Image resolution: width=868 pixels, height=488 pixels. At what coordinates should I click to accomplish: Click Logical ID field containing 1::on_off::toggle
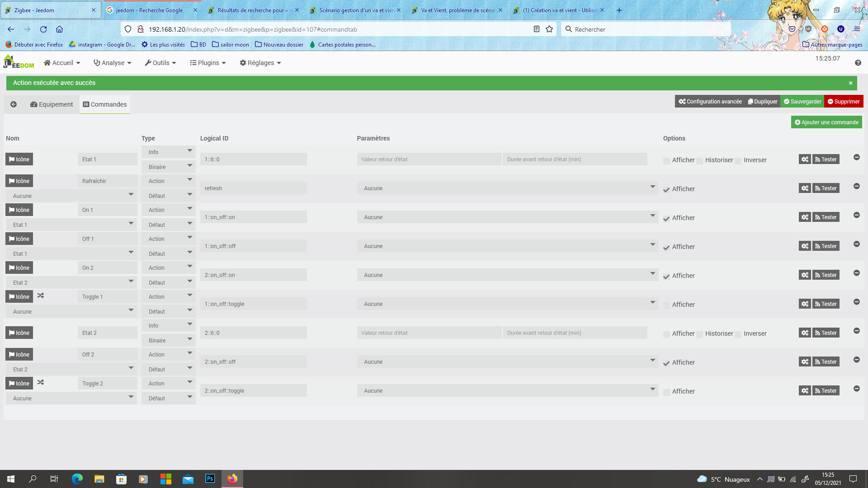pos(254,304)
